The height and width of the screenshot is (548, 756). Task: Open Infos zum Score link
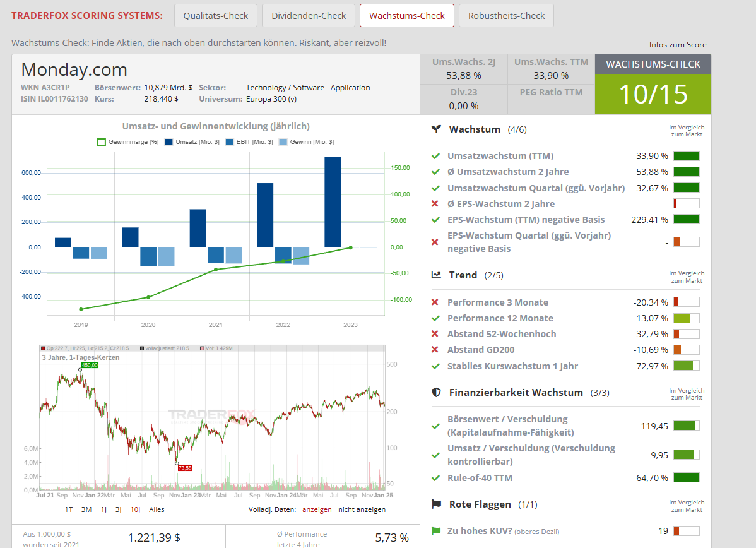(678, 45)
